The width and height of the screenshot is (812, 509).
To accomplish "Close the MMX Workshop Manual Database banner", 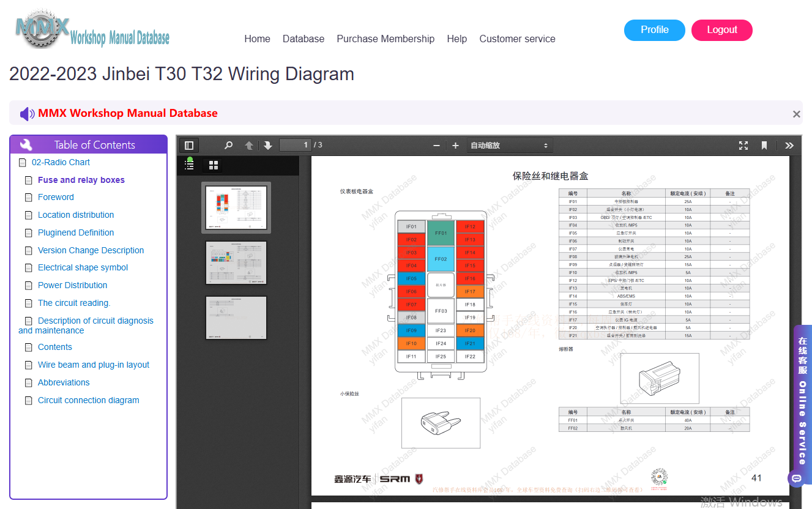I will (x=796, y=114).
